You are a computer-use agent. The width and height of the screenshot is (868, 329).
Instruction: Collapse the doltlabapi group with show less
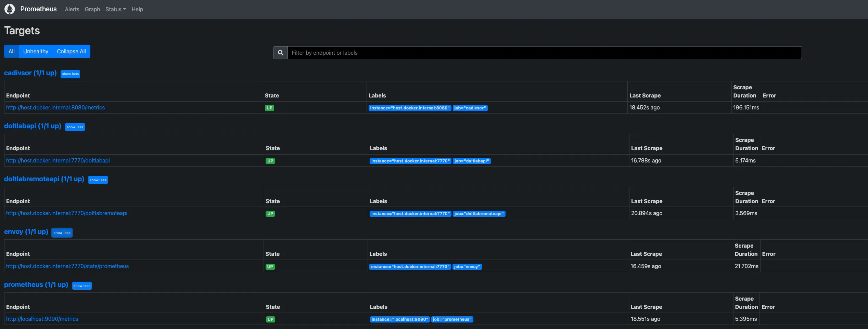(x=75, y=127)
